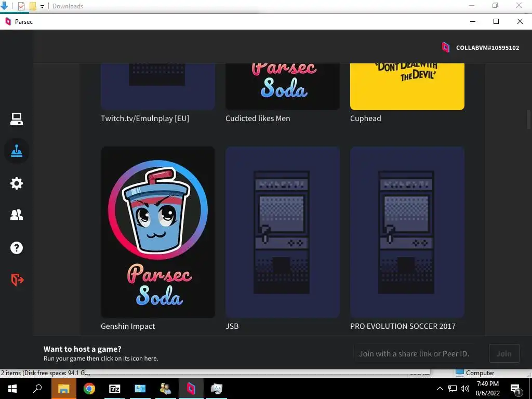The height and width of the screenshot is (399, 532).
Task: Focus the share link or Peer ID field
Action: (x=419, y=353)
